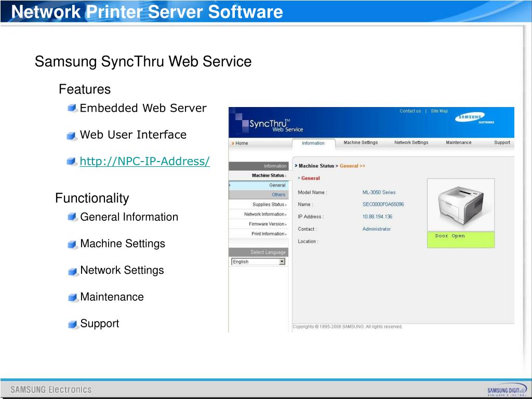
Task: Click the ML-3050 Series model value
Action: [379, 192]
